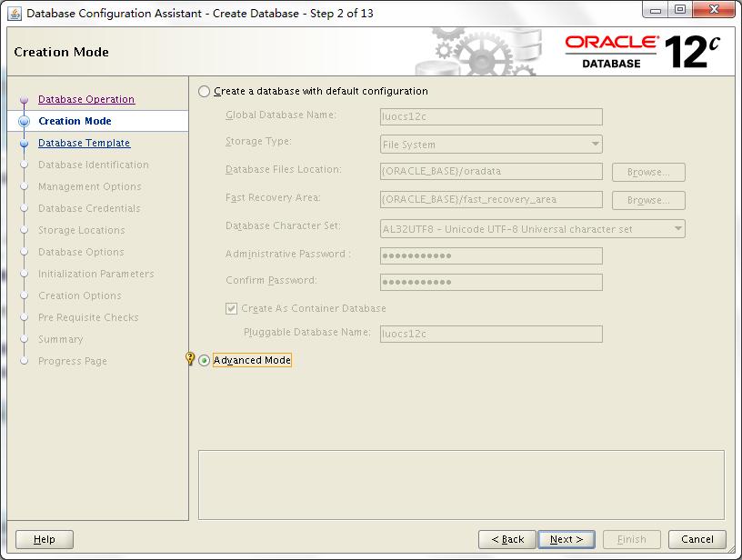
Task: Open the Database Template step link
Action: tap(85, 143)
